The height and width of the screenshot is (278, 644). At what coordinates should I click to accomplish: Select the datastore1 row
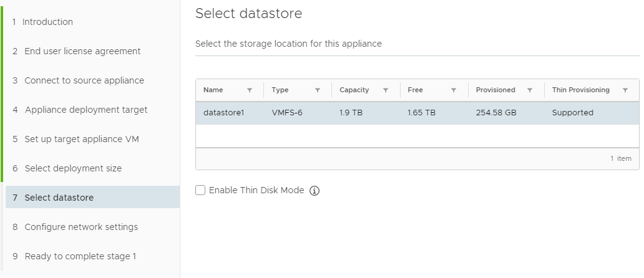417,113
